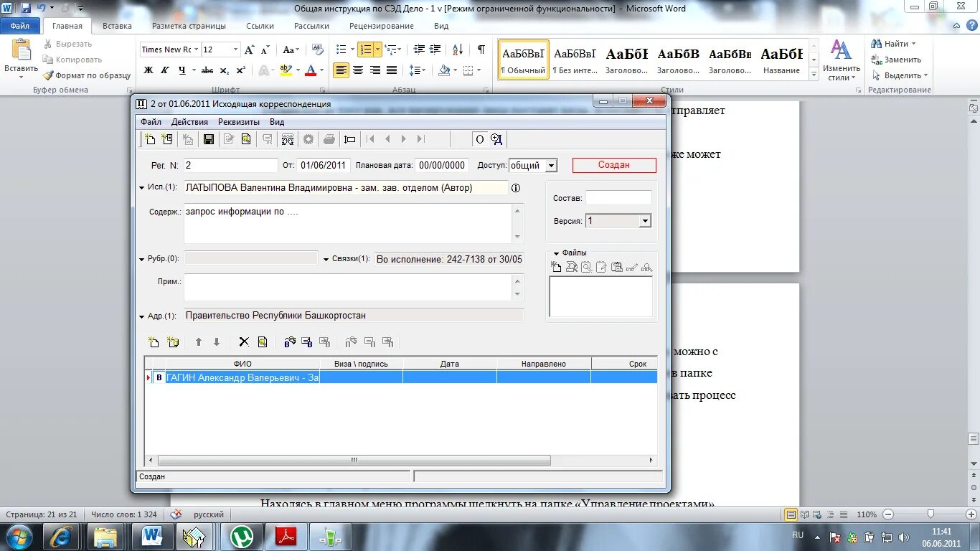Open Internet Explorer from the taskbar

coord(61,537)
